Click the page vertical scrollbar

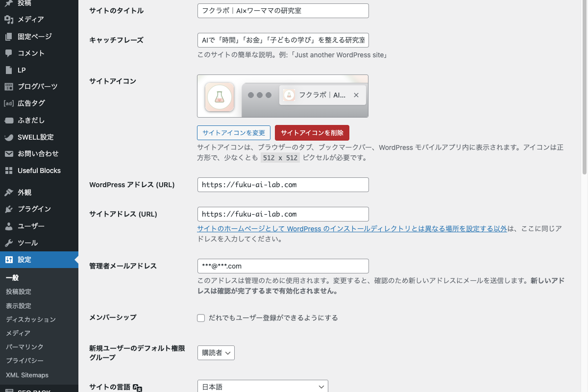(x=584, y=88)
